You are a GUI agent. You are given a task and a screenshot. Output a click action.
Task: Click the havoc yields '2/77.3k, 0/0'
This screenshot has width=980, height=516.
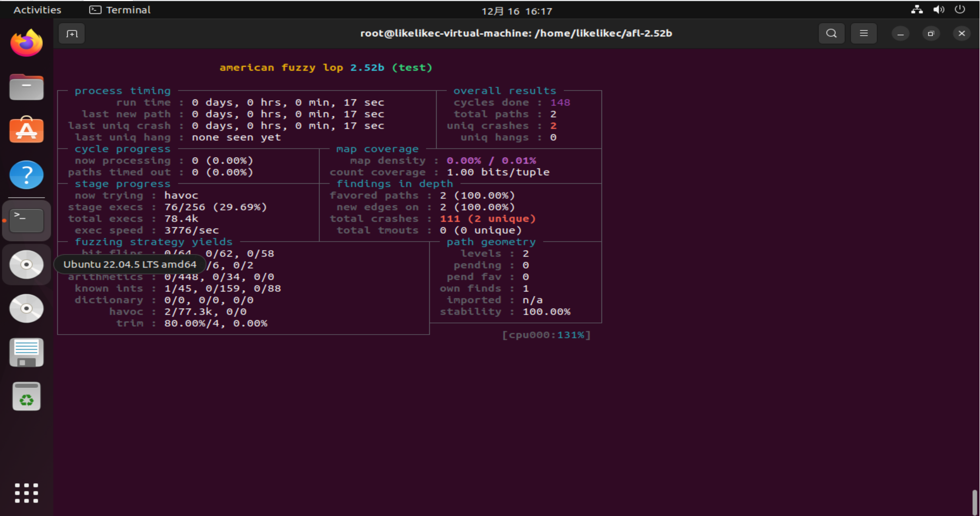205,312
